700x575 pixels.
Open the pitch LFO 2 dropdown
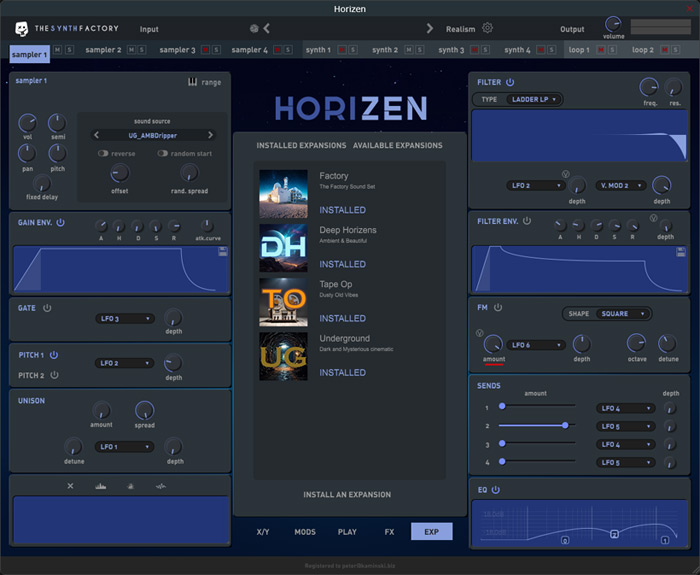(125, 363)
